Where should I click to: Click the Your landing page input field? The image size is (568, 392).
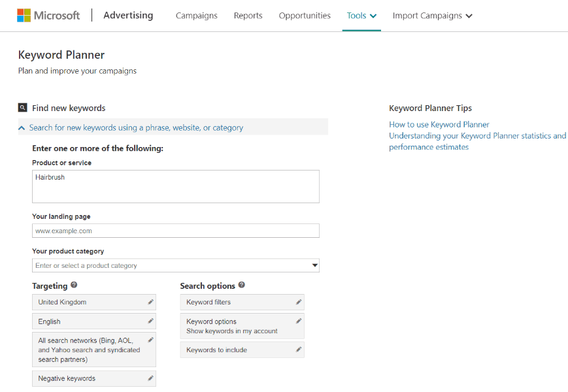176,231
